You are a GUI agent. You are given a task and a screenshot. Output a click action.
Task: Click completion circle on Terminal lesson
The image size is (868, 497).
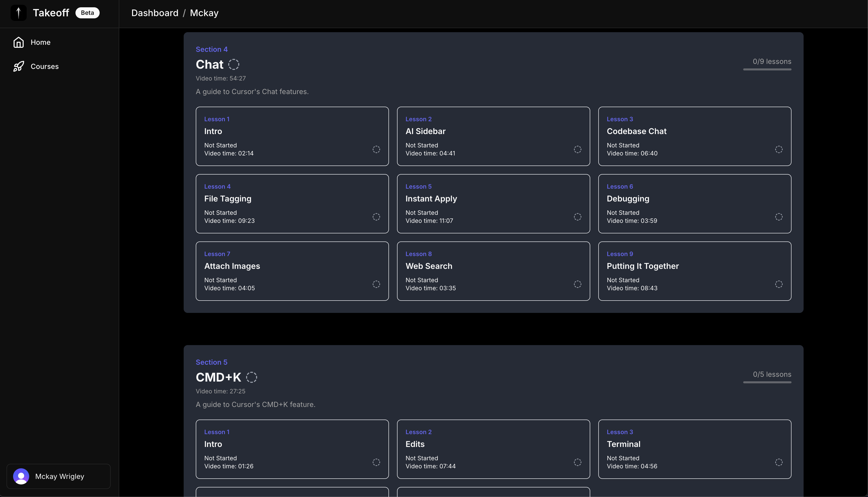pos(779,462)
